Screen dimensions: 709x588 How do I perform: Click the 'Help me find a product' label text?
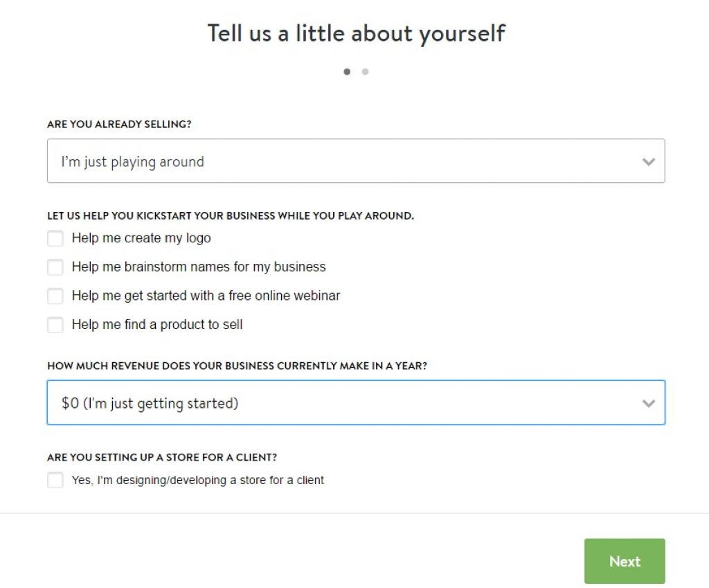(x=157, y=325)
